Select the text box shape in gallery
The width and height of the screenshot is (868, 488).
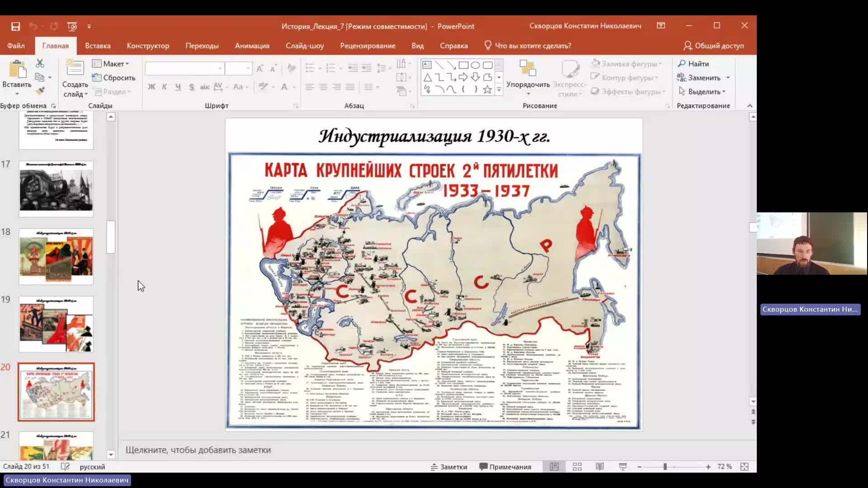pyautogui.click(x=427, y=65)
